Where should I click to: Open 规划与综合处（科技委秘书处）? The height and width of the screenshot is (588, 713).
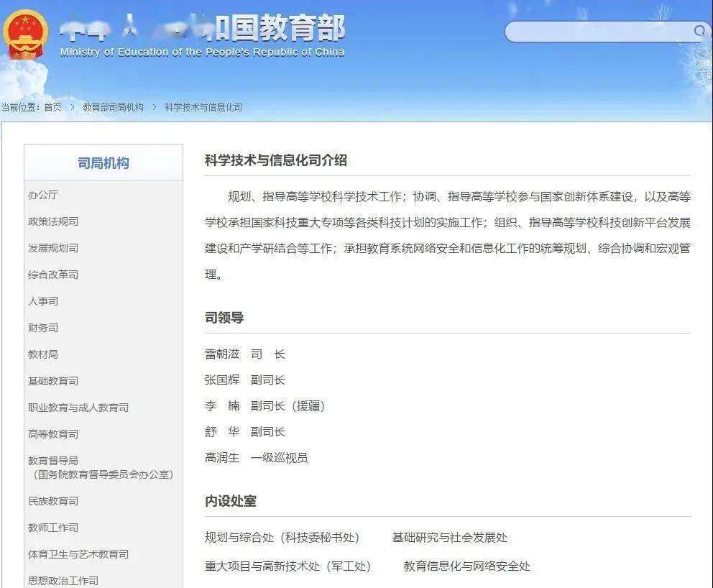[282, 538]
